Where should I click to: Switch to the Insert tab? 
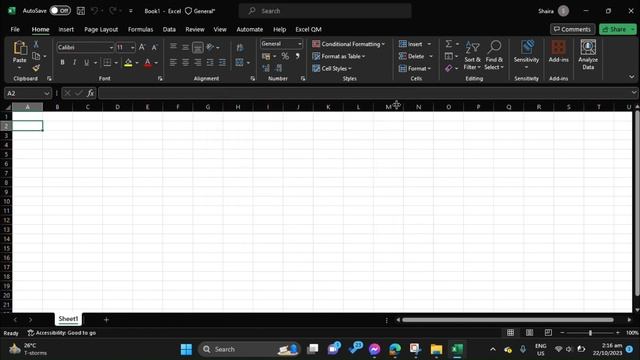pos(66,29)
